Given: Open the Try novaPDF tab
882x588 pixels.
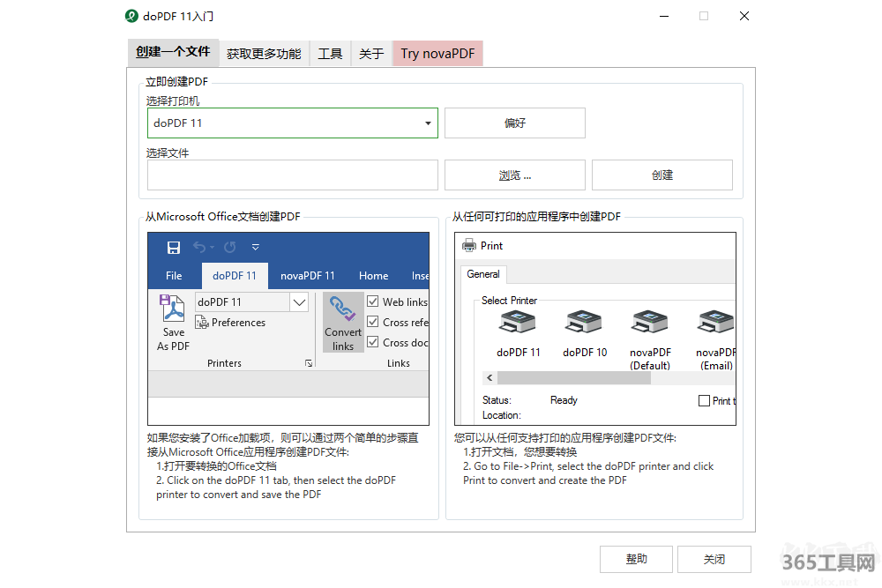Looking at the screenshot, I should pos(437,54).
